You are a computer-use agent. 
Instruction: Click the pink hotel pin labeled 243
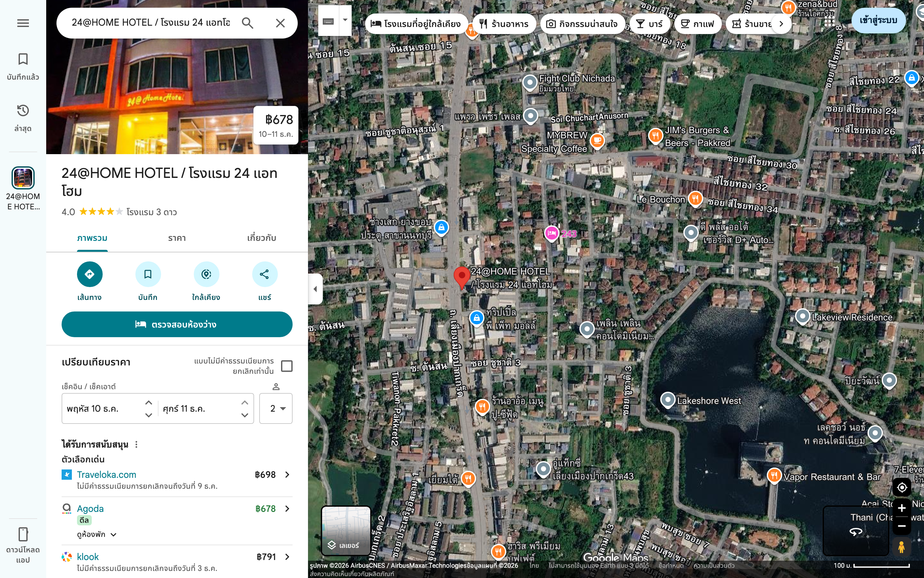tap(552, 233)
